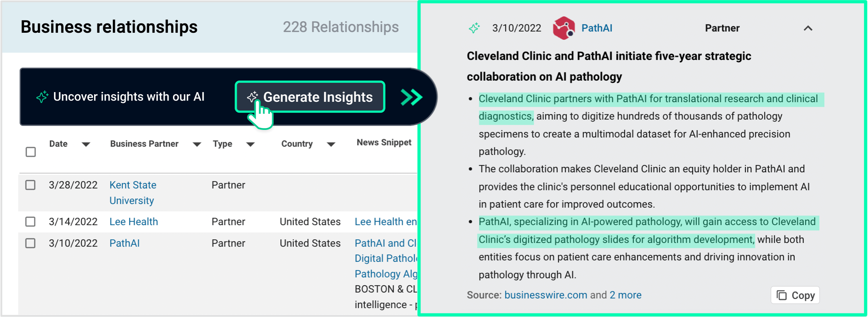Image resolution: width=868 pixels, height=317 pixels.
Task: Open the Country column dropdown arrow
Action: 331,145
